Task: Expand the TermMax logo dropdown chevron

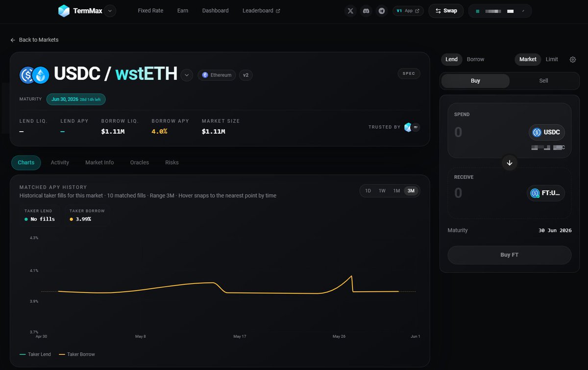Action: pyautogui.click(x=110, y=11)
